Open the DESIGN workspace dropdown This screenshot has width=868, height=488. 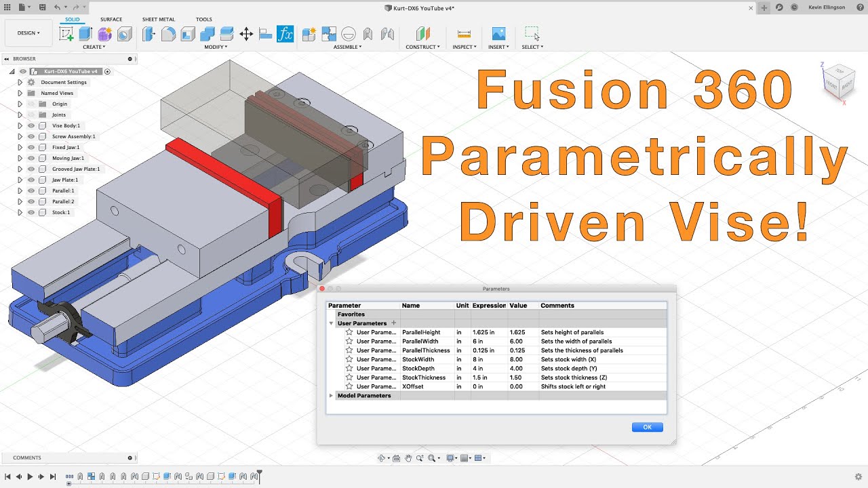click(28, 33)
